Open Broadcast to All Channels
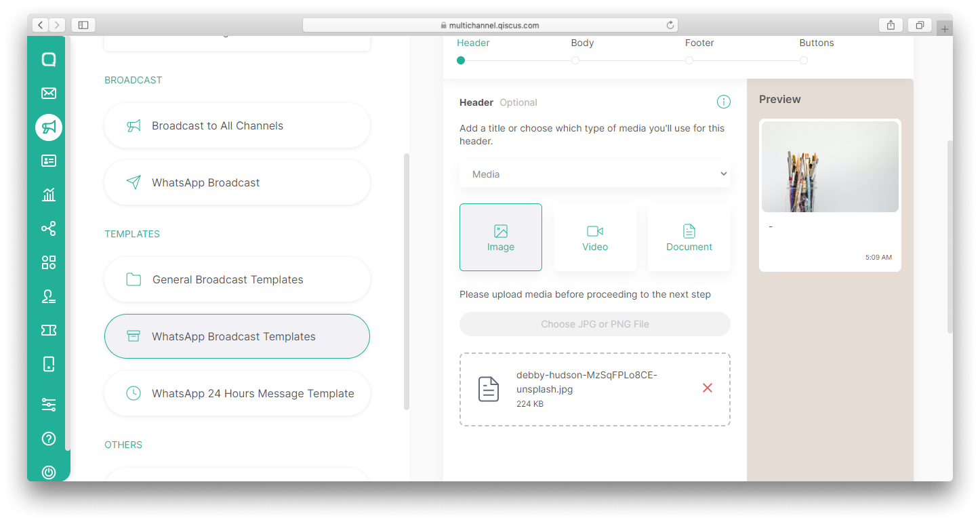The width and height of the screenshot is (980, 522). pos(237,125)
